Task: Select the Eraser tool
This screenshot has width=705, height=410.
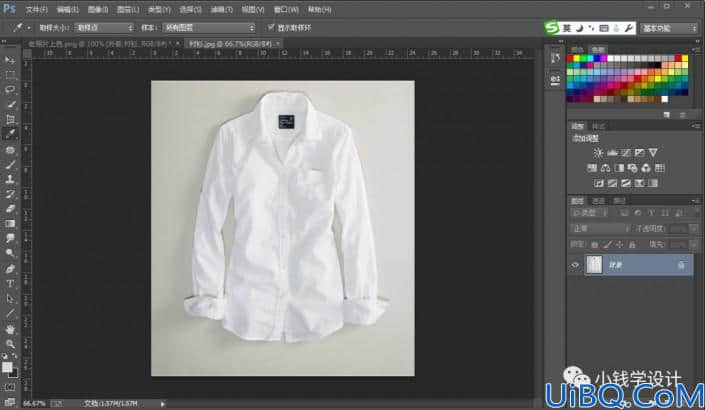Action: (x=10, y=209)
